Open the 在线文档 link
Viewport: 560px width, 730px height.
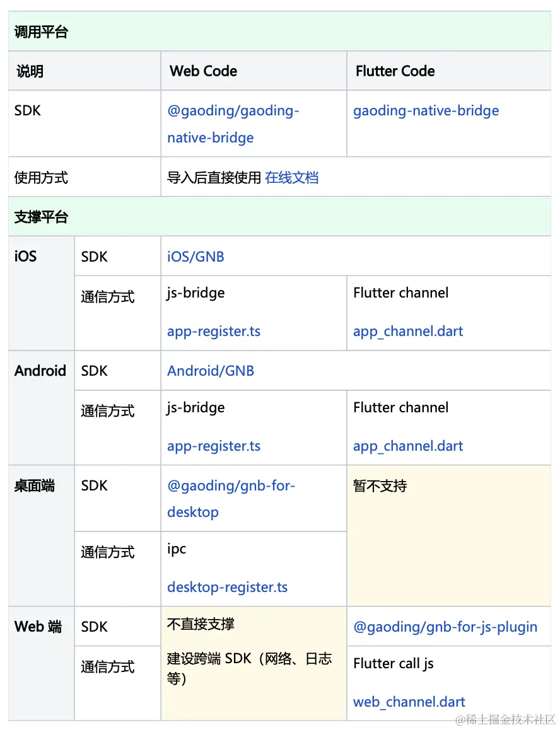click(x=291, y=177)
